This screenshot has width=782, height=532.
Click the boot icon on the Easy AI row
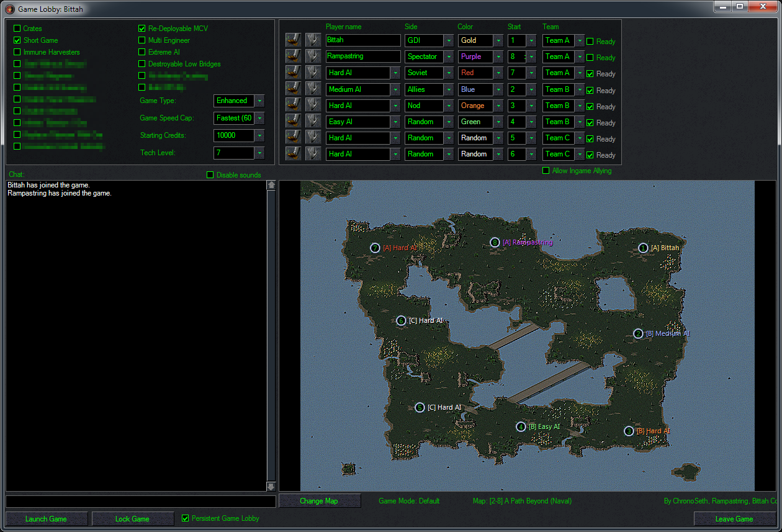click(293, 122)
